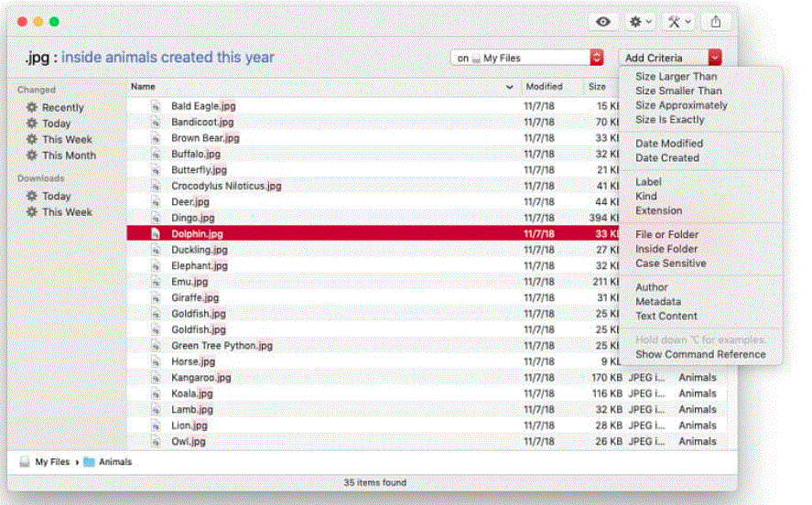Click Dingo.jpg file icon
This screenshot has width=812, height=505.
point(156,219)
